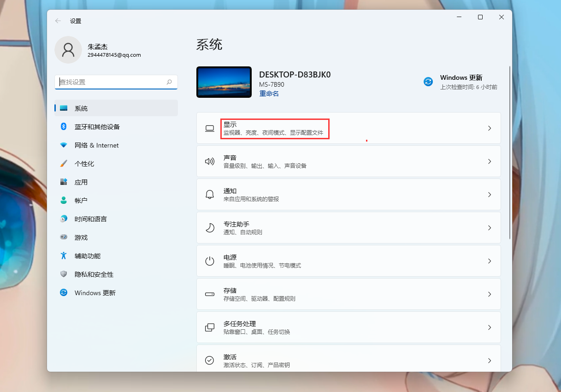Screen dimensions: 561x392
Task: Open 蓝牙和其他设备 settings category
Action: point(116,127)
